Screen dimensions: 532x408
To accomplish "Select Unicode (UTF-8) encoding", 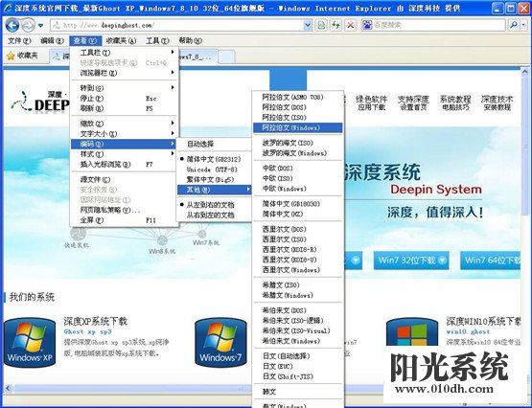I will point(214,170).
